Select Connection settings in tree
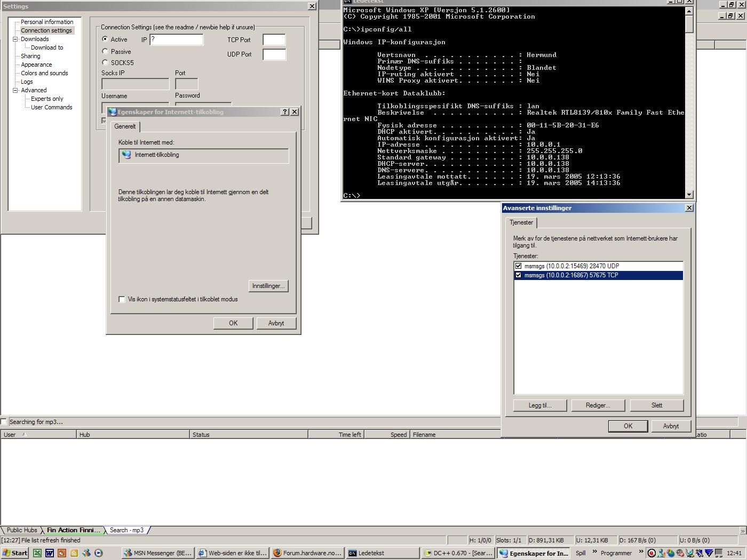Screen dimensions: 747x560 [x=46, y=30]
